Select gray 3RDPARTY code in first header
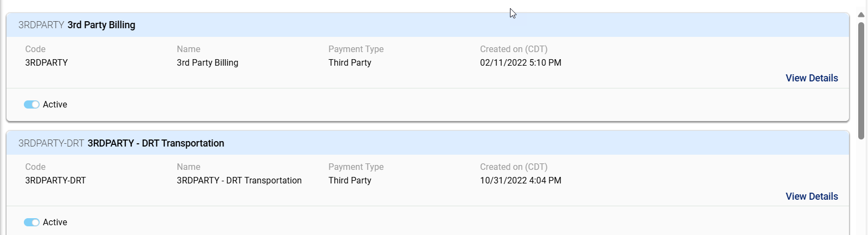This screenshot has width=868, height=235. (x=41, y=25)
